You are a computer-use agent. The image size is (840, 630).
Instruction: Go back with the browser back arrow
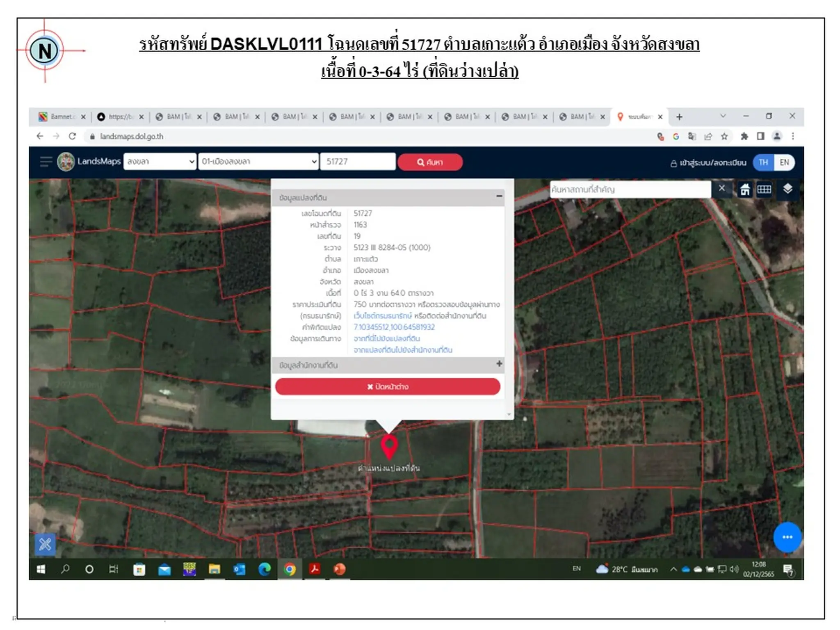[x=40, y=136]
